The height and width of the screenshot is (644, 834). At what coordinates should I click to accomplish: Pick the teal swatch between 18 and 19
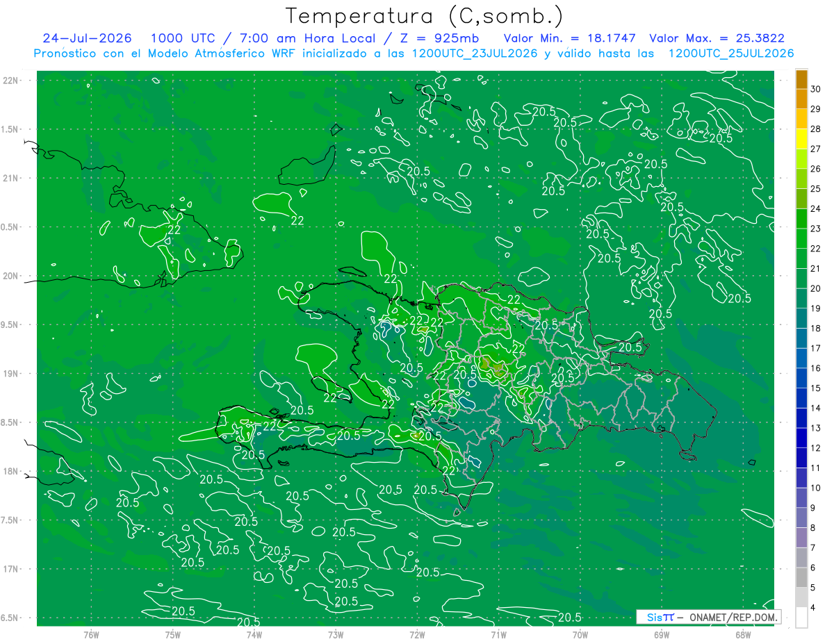[x=801, y=318]
